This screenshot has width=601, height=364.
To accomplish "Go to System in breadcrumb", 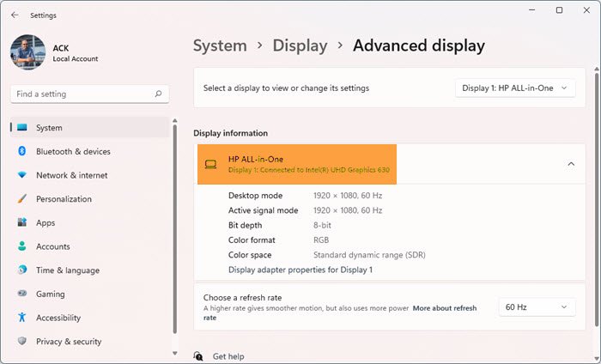I will (x=220, y=45).
